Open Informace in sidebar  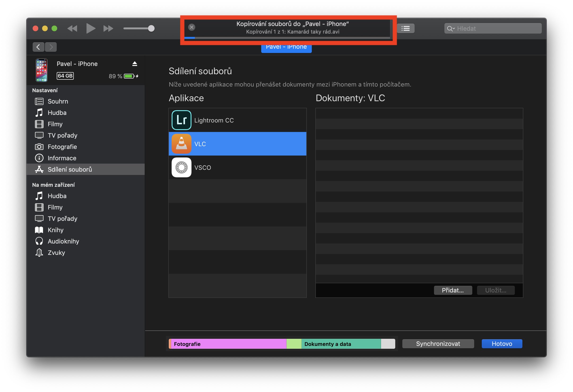pyautogui.click(x=86, y=158)
